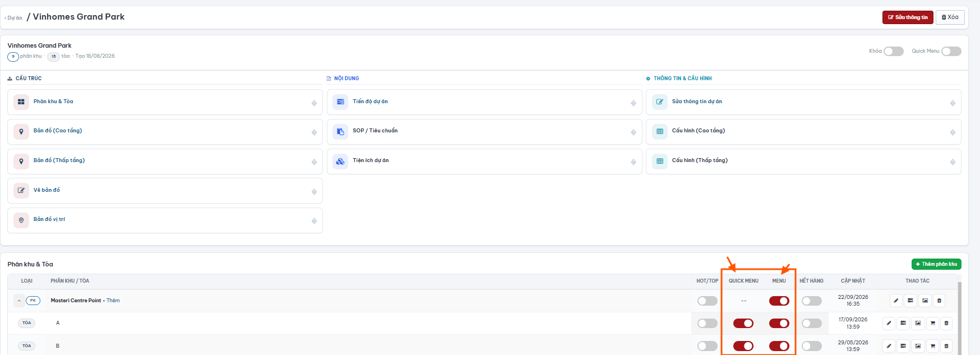Viewport: 980px width, 355px height.
Task: Collapse the Masteri Centre Point row
Action: tap(19, 301)
